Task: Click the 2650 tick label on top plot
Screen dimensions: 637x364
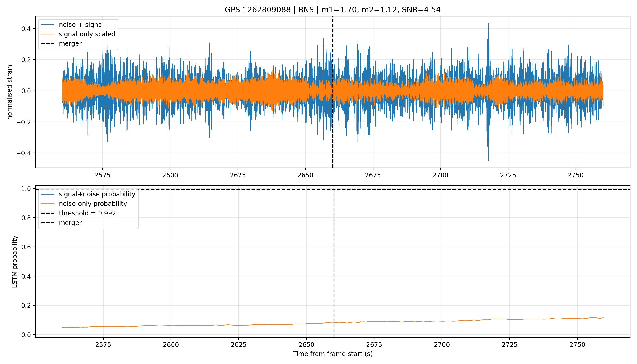Action: click(x=305, y=175)
